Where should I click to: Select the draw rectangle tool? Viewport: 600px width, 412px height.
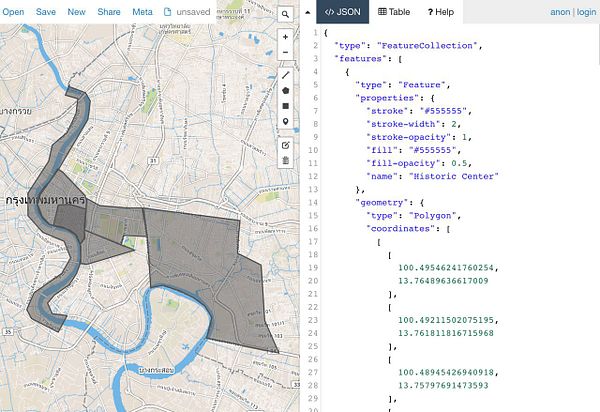point(285,106)
